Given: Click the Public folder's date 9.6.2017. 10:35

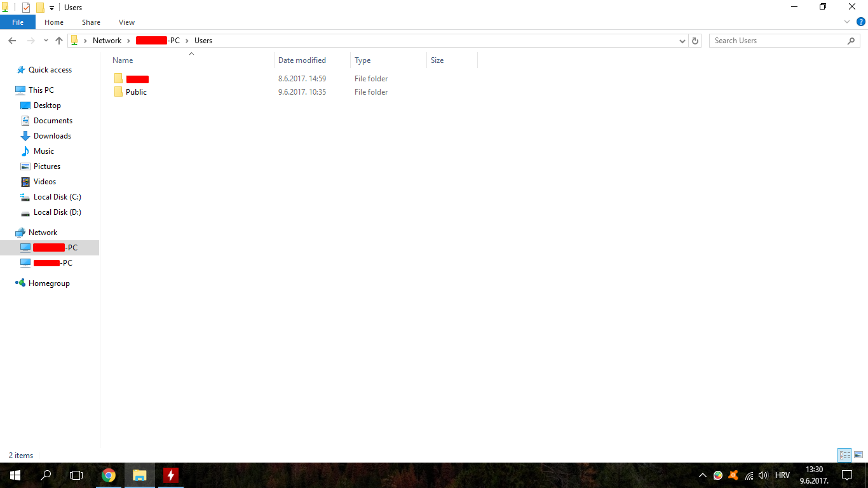Looking at the screenshot, I should pos(302,92).
